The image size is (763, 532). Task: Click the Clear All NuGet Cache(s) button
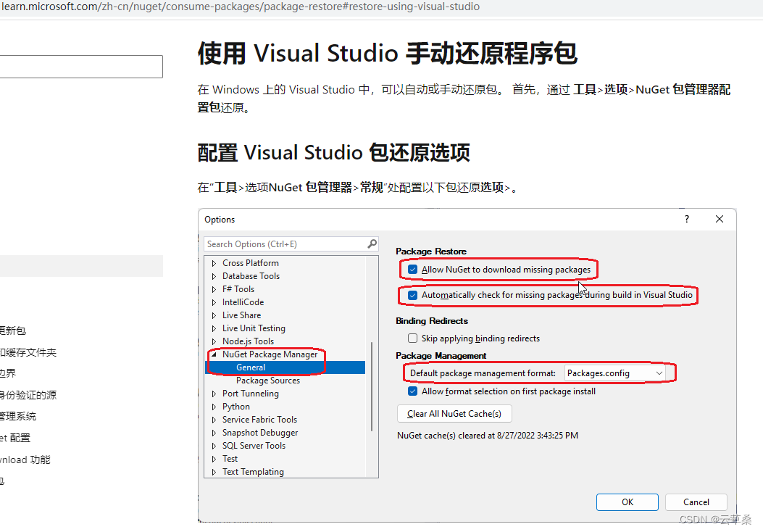tap(454, 413)
